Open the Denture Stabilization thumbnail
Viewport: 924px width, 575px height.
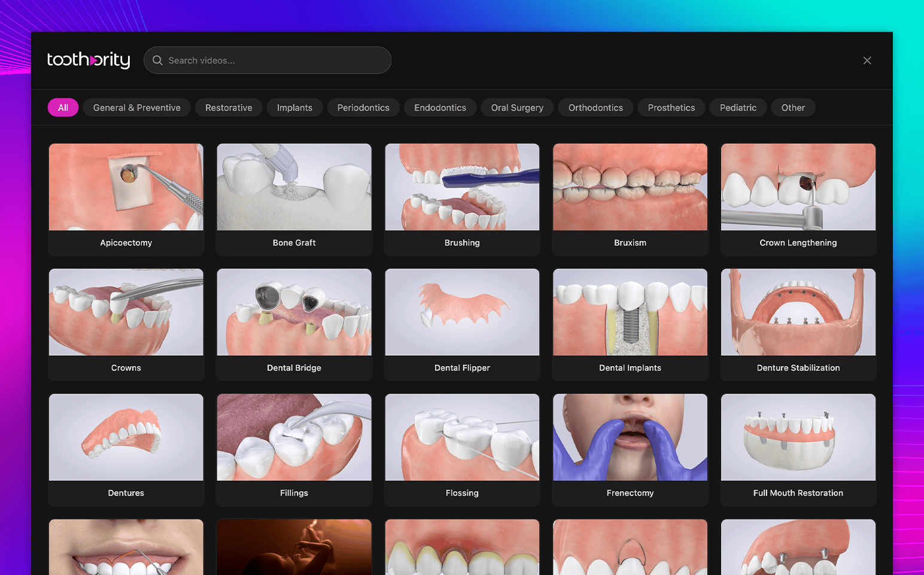[798, 312]
